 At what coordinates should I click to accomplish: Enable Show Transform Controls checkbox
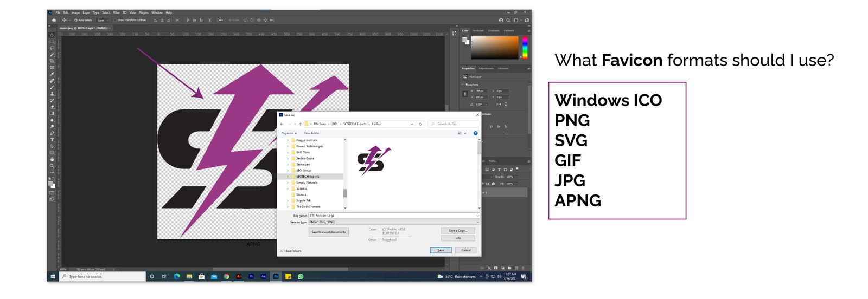(x=115, y=20)
